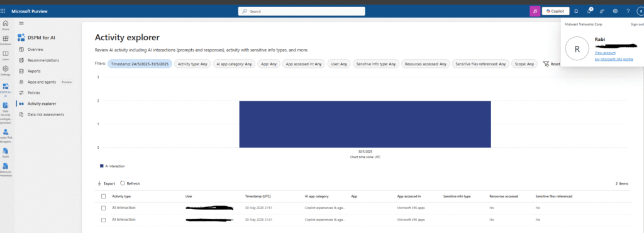Check the 21:41 AI Interaction row checkbox
The height and width of the screenshot is (233, 644).
(x=104, y=220)
